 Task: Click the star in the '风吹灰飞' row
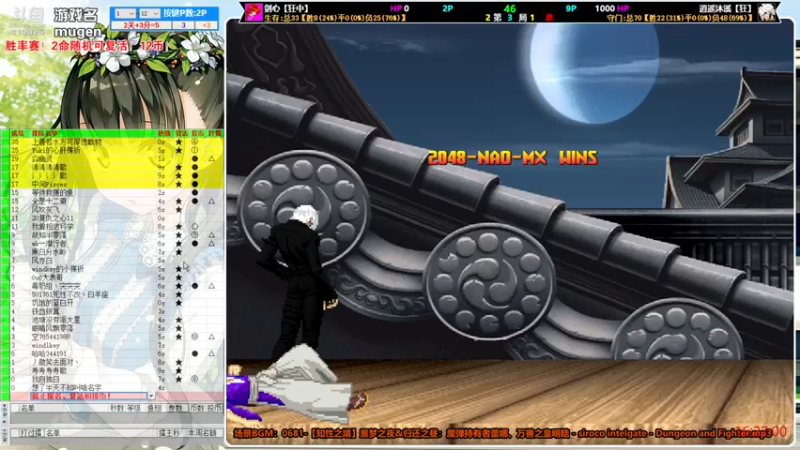pos(179,209)
